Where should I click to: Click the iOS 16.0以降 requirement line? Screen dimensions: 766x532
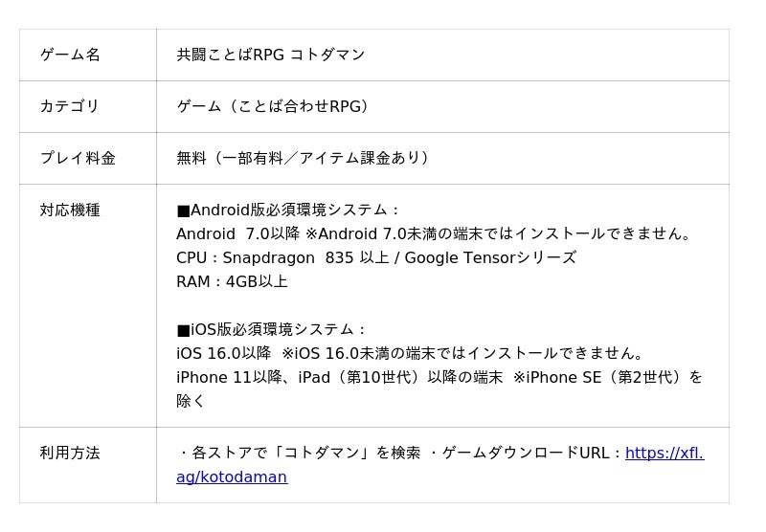click(x=410, y=353)
